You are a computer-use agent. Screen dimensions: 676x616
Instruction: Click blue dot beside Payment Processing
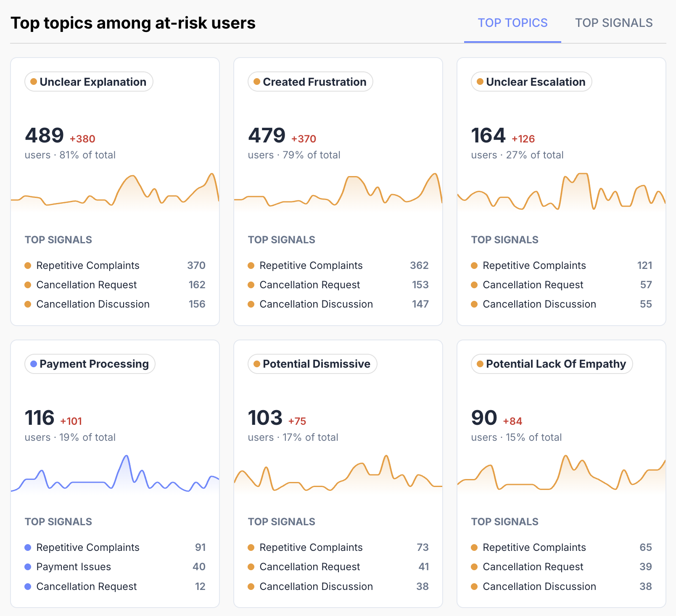[x=34, y=364]
